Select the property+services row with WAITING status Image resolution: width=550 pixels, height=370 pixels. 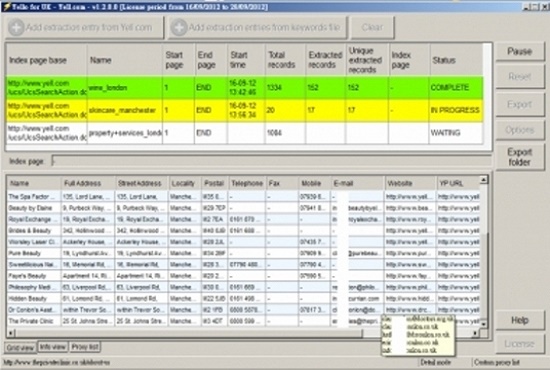point(244,133)
